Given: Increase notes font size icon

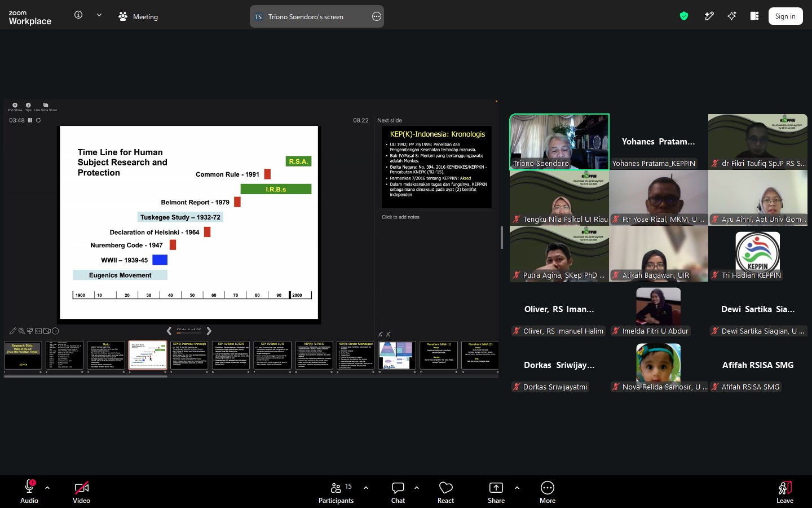Looking at the screenshot, I should point(381,335).
